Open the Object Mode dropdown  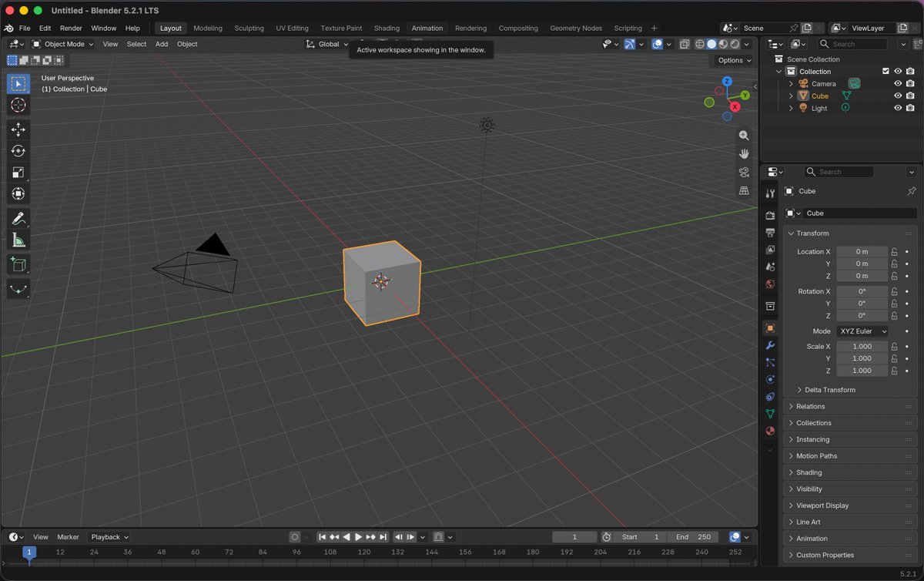click(x=63, y=44)
